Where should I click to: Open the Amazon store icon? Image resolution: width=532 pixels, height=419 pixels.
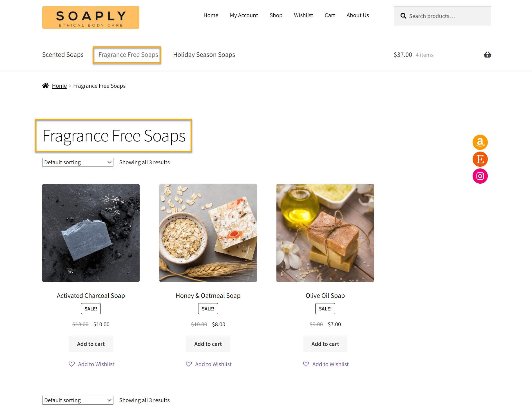click(480, 142)
